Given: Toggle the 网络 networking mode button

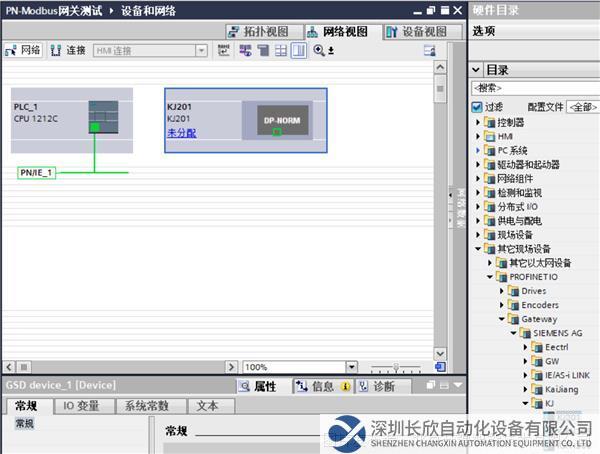Looking at the screenshot, I should pos(23,50).
